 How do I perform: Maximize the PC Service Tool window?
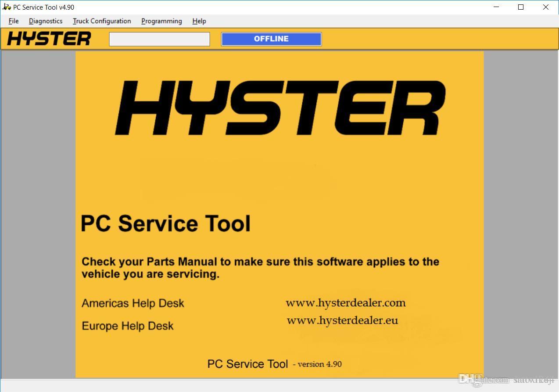coord(521,7)
